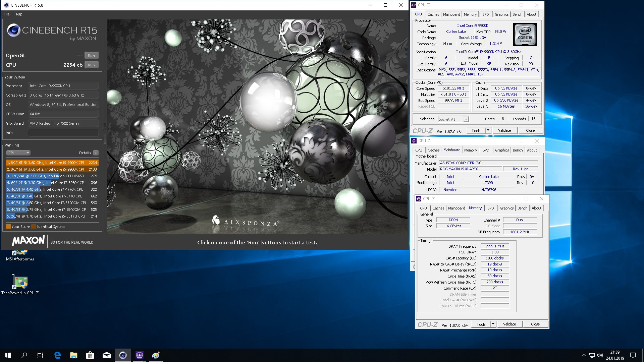Run the CPU benchmark test
644x362 pixels.
point(91,65)
